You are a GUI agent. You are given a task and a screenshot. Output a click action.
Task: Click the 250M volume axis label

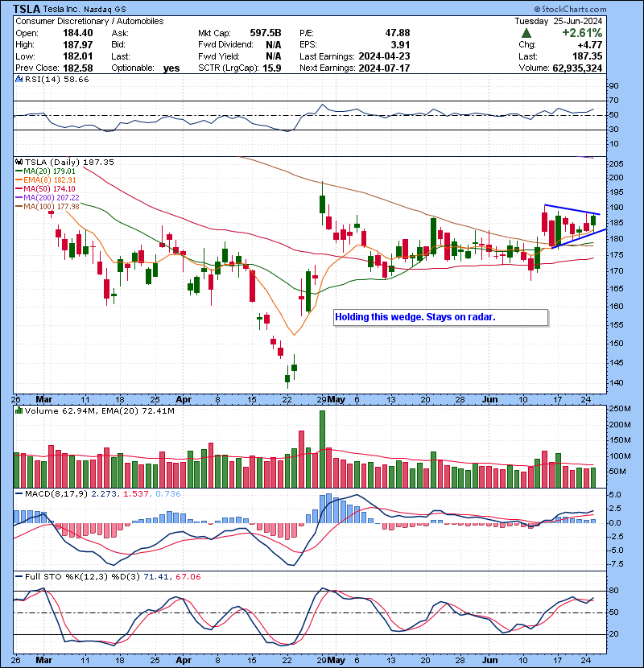[x=620, y=409]
